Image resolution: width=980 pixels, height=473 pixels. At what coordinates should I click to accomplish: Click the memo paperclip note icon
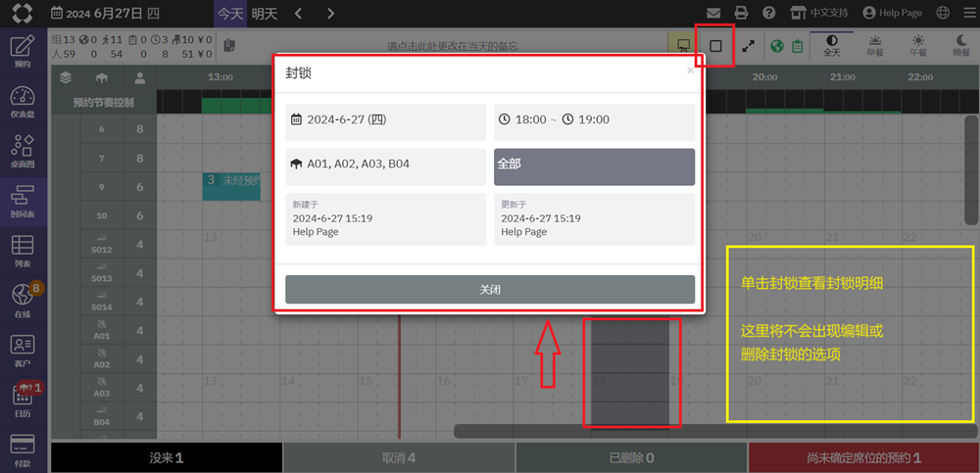click(229, 45)
